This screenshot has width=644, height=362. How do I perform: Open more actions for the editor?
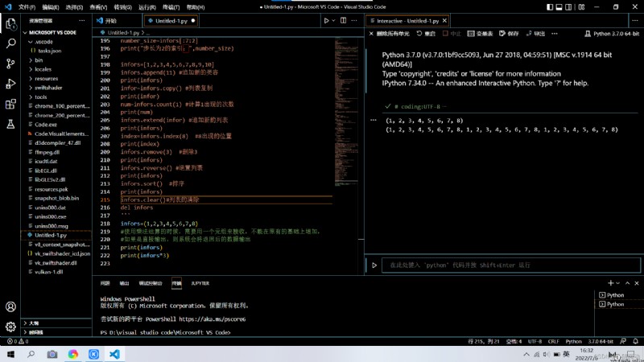pyautogui.click(x=354, y=21)
